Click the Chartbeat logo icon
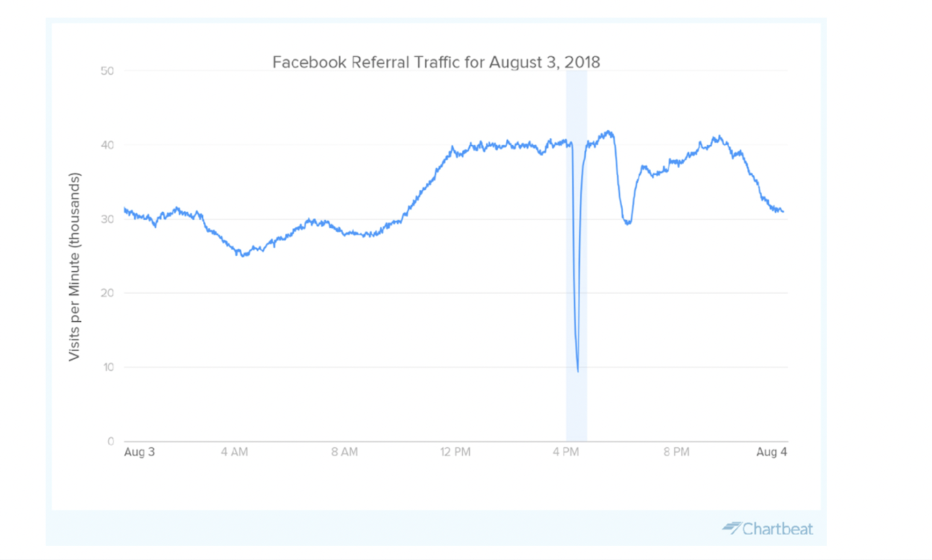 click(x=732, y=528)
